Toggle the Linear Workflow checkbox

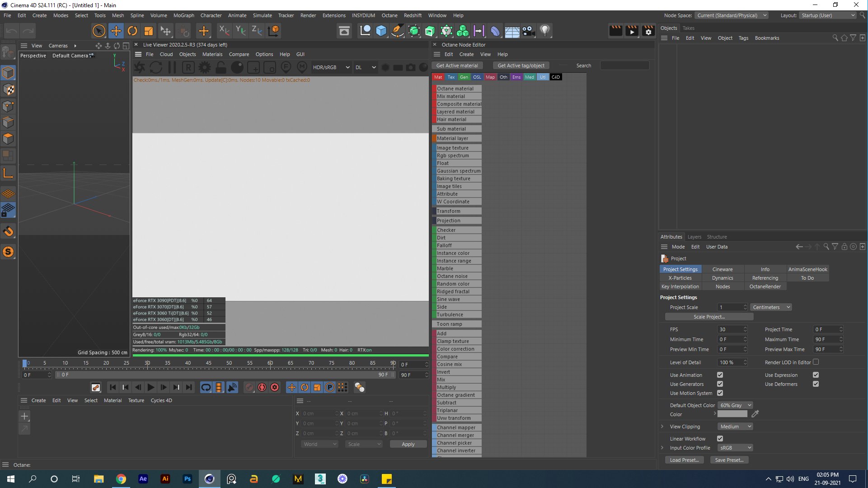[720, 439]
